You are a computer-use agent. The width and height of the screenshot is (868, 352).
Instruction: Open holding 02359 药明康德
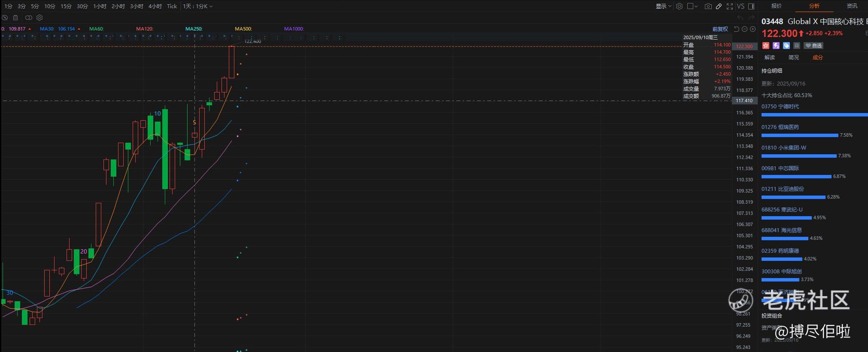click(780, 251)
